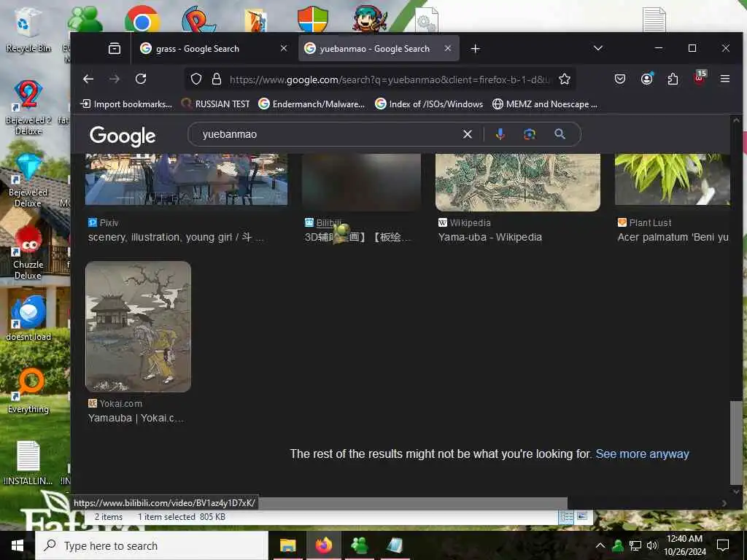Open File Explorer from the taskbar

(x=287, y=545)
